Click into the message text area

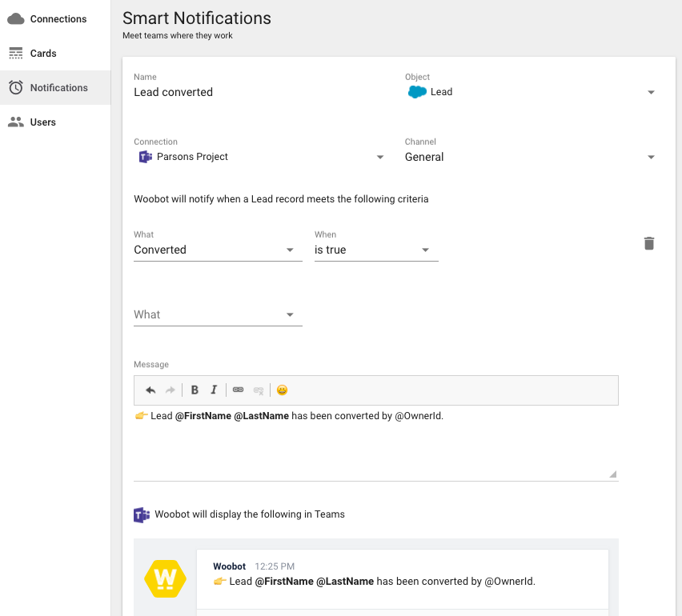click(375, 443)
